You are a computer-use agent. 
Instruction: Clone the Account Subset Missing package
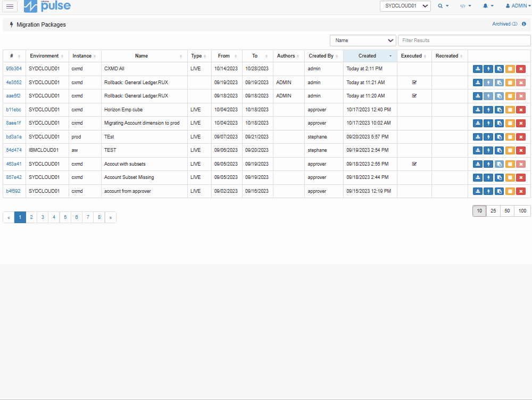click(499, 177)
